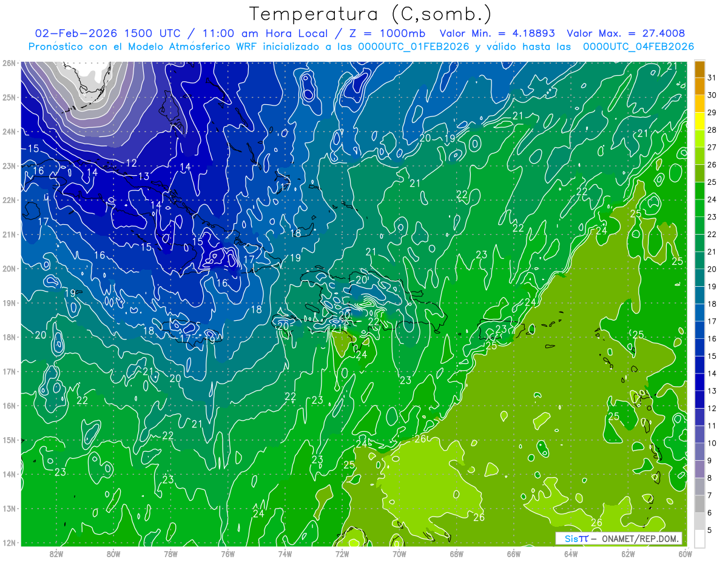Click the "Valor Min. = 4.18893" value
Viewport: 728px width, 562px height.
pyautogui.click(x=497, y=33)
